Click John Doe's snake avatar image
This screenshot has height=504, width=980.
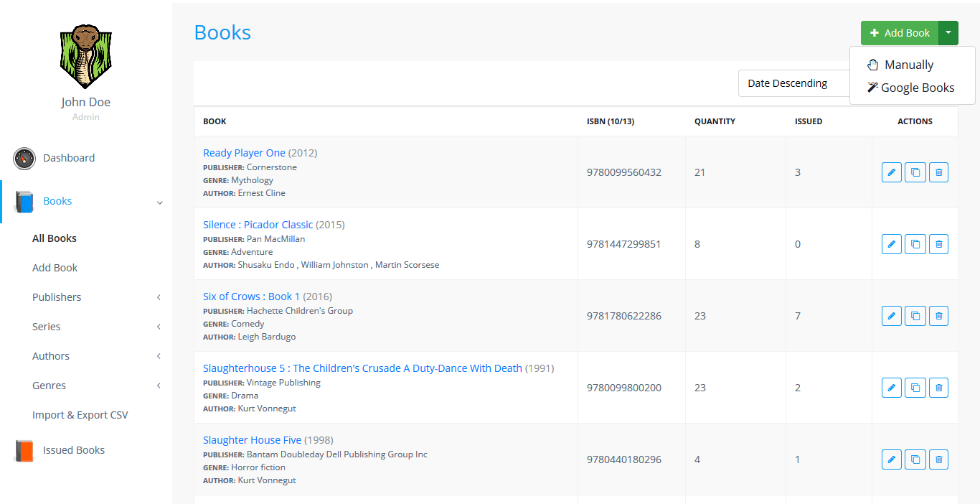click(85, 56)
